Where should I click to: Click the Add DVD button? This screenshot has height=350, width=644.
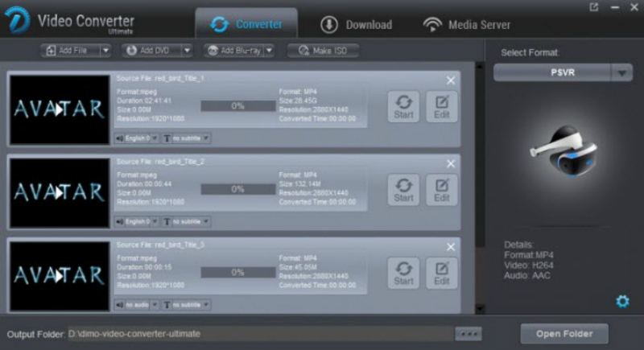(x=151, y=51)
